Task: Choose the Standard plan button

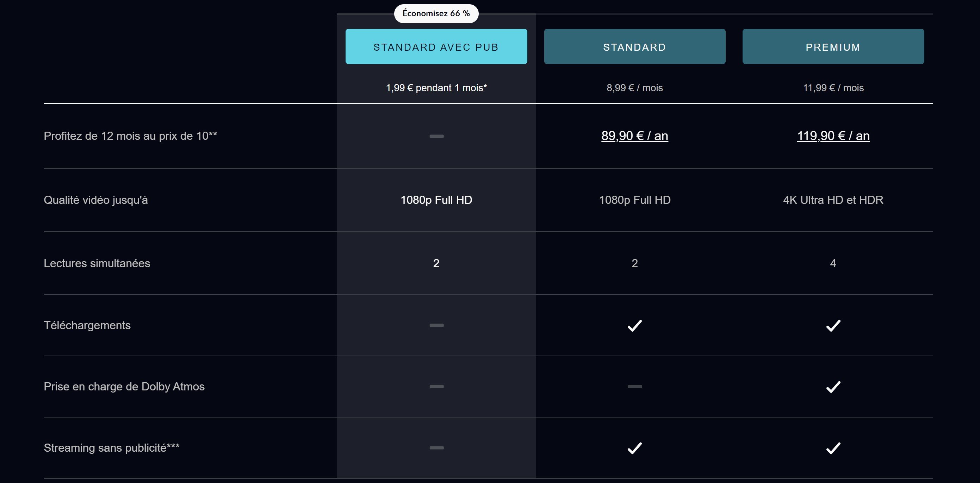Action: 634,47
